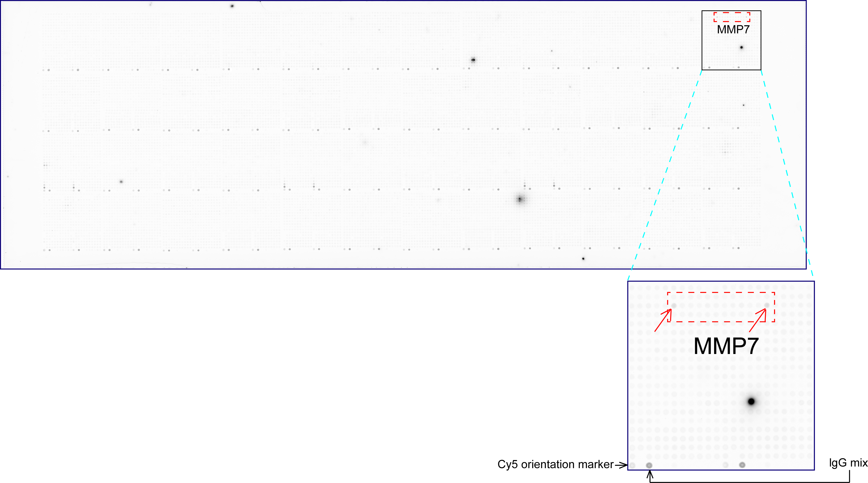868x483 pixels.
Task: Select the "Cy5 orientation marker" label
Action: (555, 464)
